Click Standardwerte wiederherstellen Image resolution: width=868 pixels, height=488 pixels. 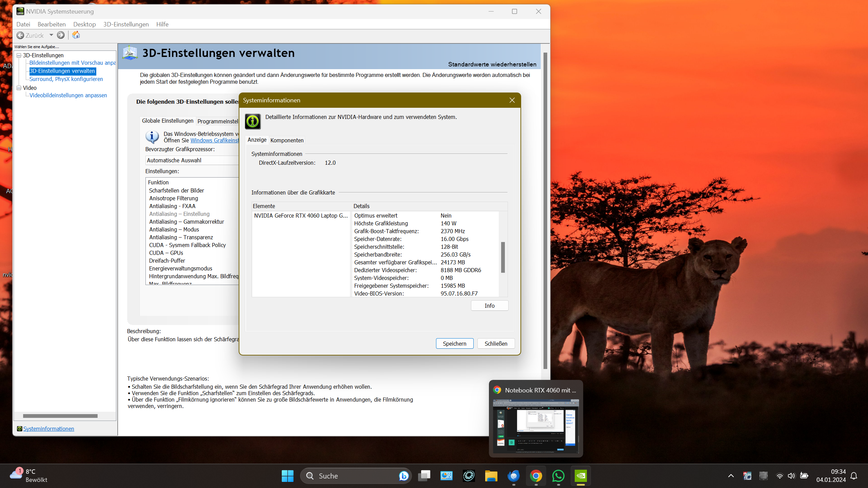[492, 64]
